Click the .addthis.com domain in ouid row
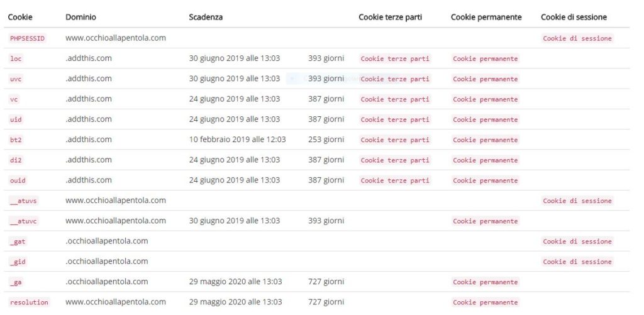The height and width of the screenshot is (315, 644). coord(88,180)
